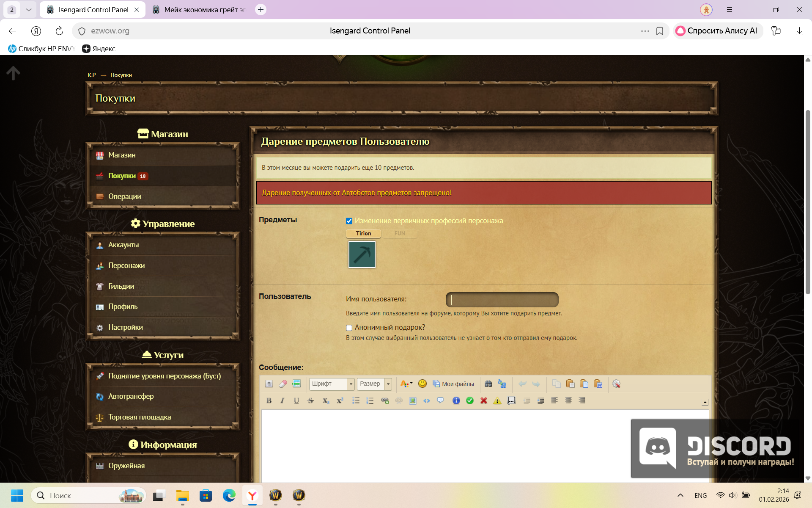Select the Tirion realm tab
812x508 pixels.
tap(363, 233)
